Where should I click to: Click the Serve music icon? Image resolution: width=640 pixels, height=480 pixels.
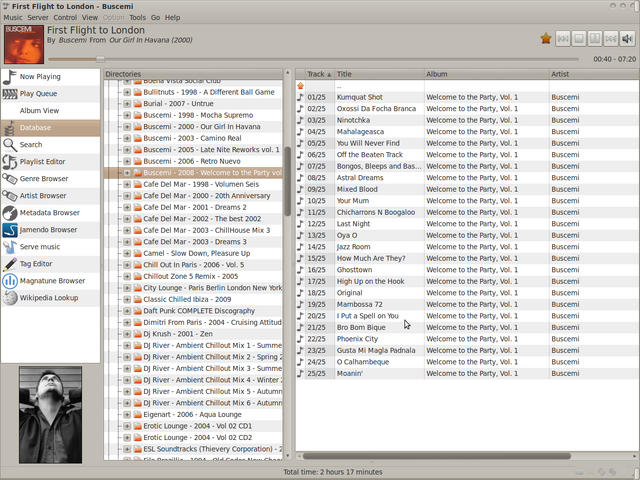(10, 247)
